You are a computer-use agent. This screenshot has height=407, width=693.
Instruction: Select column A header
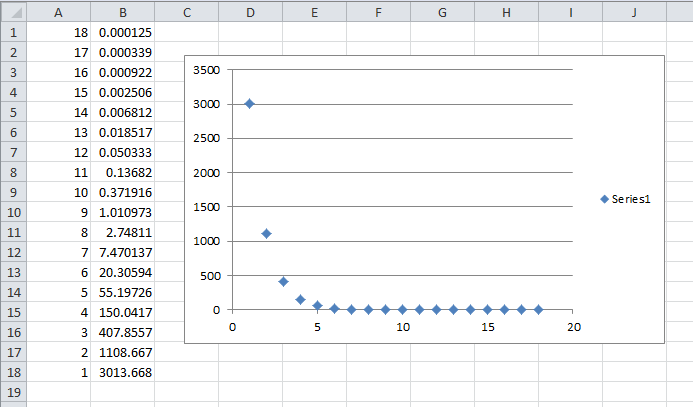click(x=58, y=12)
